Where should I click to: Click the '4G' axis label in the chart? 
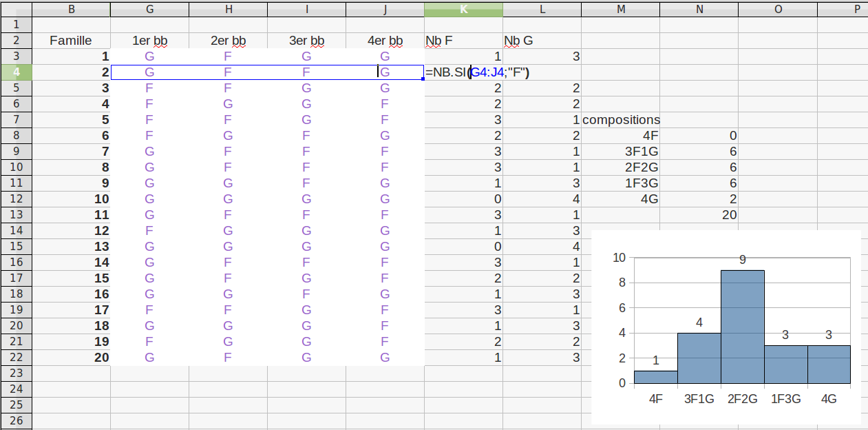click(829, 398)
